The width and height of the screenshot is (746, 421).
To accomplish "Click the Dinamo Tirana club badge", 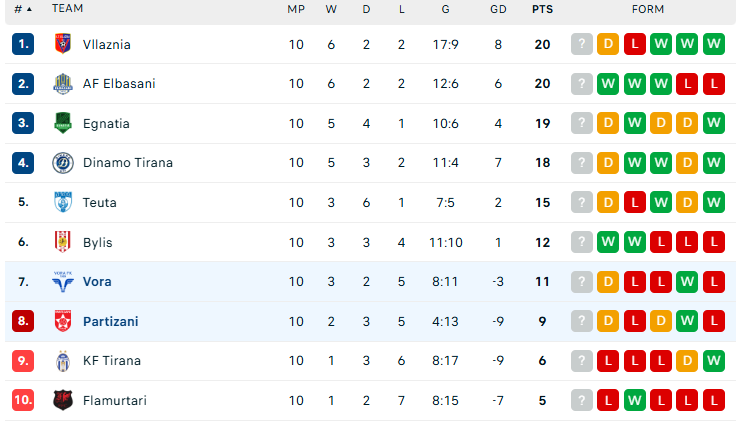I will coord(63,163).
